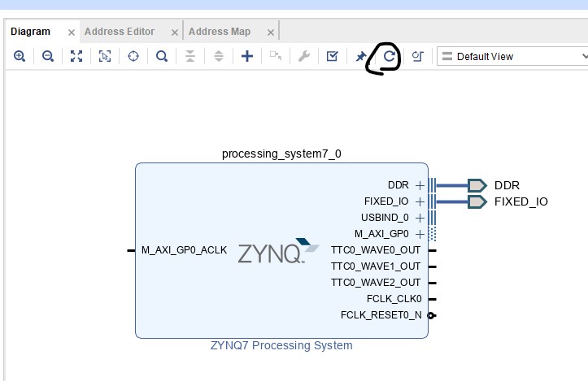The width and height of the screenshot is (588, 381).
Task: Switch to the Address Map tab
Action: (220, 32)
